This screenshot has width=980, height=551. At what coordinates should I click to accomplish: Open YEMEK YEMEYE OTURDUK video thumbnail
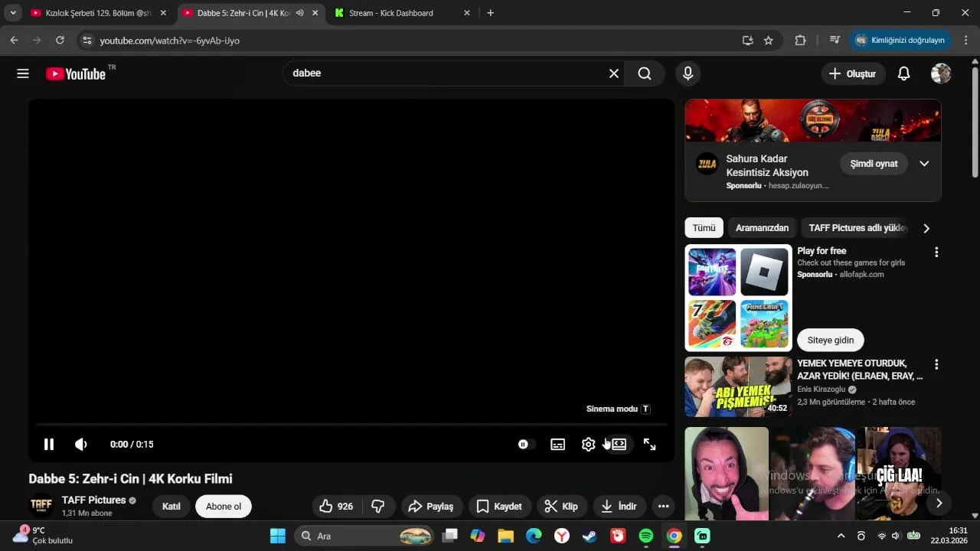[738, 386]
